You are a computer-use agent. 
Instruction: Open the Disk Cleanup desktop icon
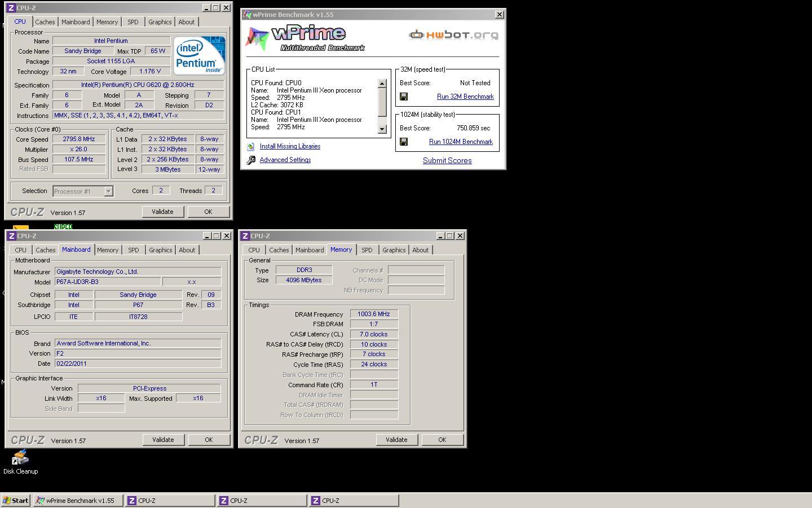pyautogui.click(x=20, y=462)
